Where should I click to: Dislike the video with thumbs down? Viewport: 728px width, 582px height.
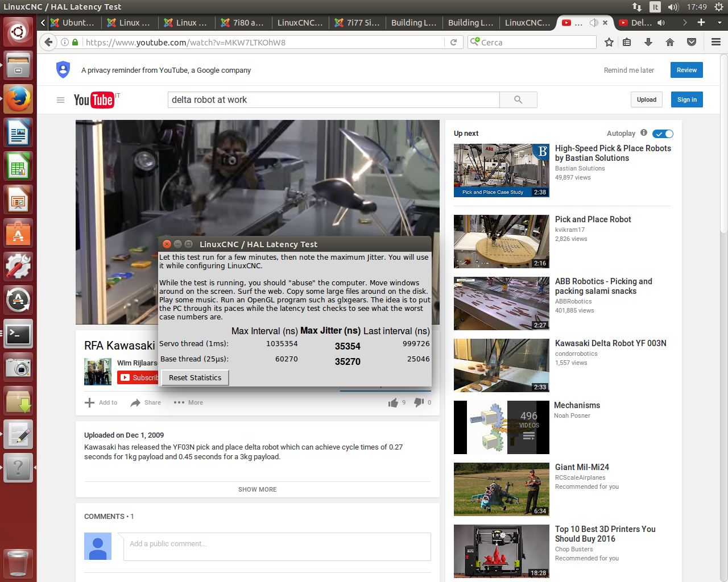tap(419, 402)
